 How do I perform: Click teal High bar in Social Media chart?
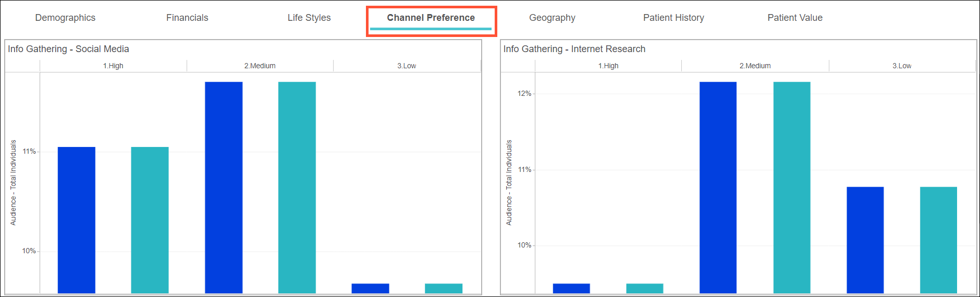[150, 220]
